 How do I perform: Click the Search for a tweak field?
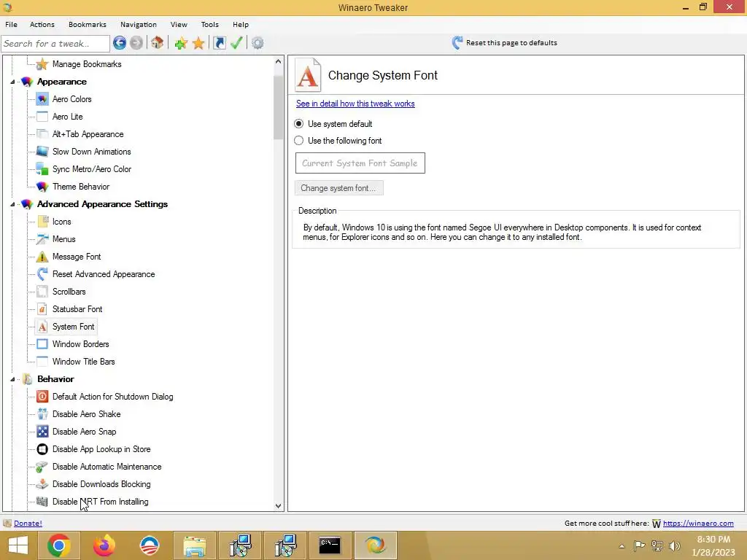[x=55, y=44]
